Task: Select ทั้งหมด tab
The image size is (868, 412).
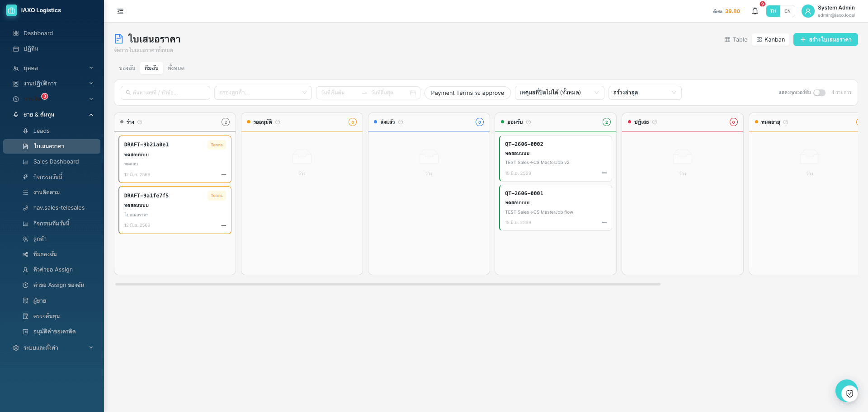Action: coord(176,68)
